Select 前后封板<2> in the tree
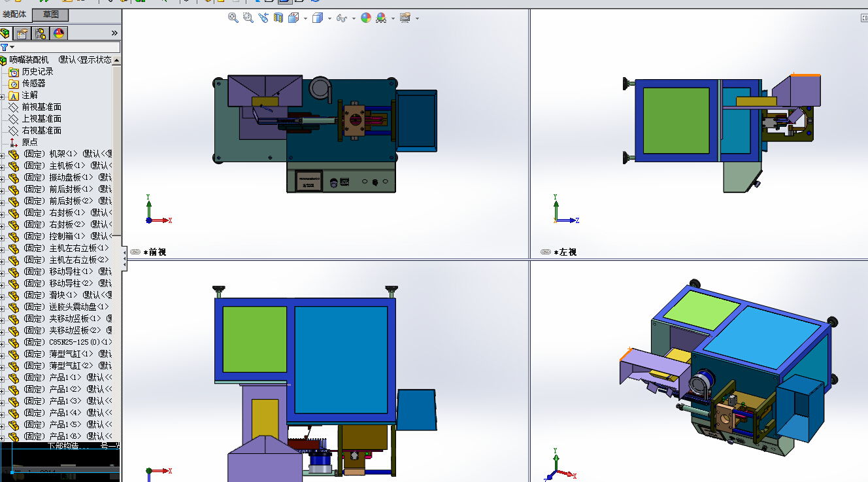 point(67,201)
